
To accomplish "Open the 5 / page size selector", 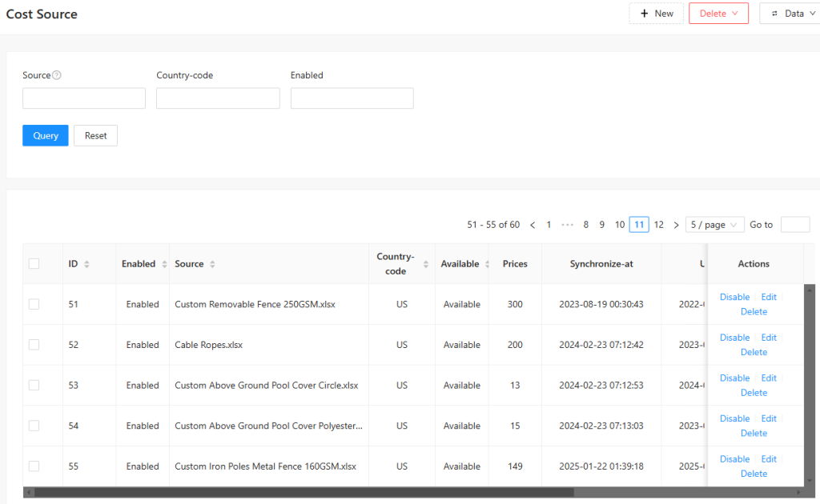I will 714,225.
